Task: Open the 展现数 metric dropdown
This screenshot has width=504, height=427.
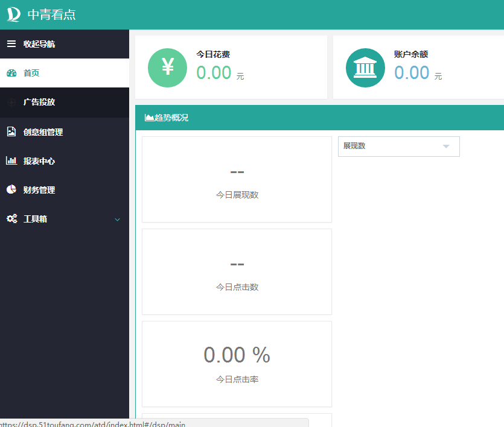Action: point(398,147)
